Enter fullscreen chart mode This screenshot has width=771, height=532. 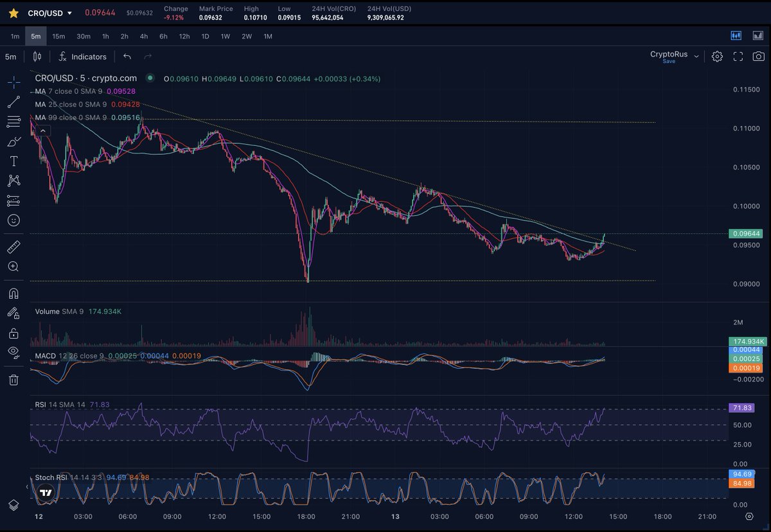[x=738, y=57]
